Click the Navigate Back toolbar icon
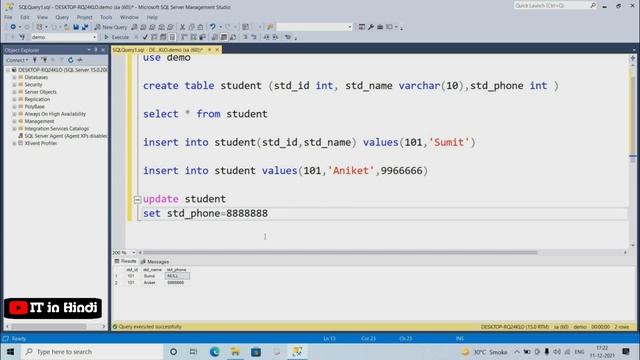The image size is (640, 360). click(x=13, y=27)
